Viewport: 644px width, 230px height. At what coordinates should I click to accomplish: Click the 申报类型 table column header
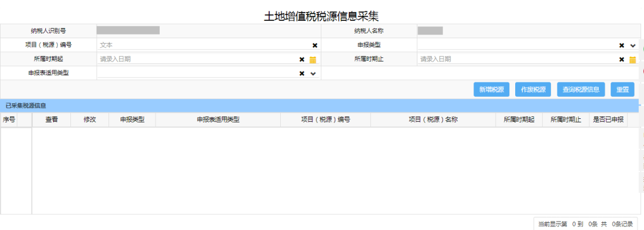(132, 119)
